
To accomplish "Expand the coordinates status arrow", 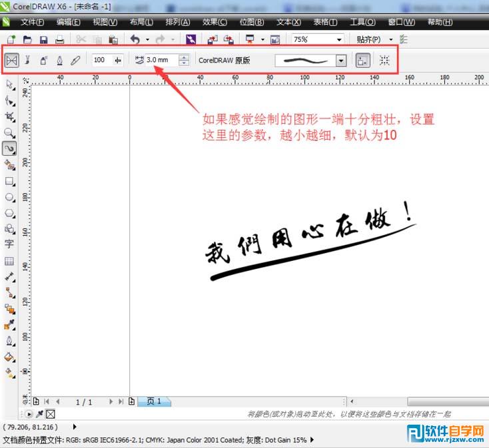I will click(75, 427).
